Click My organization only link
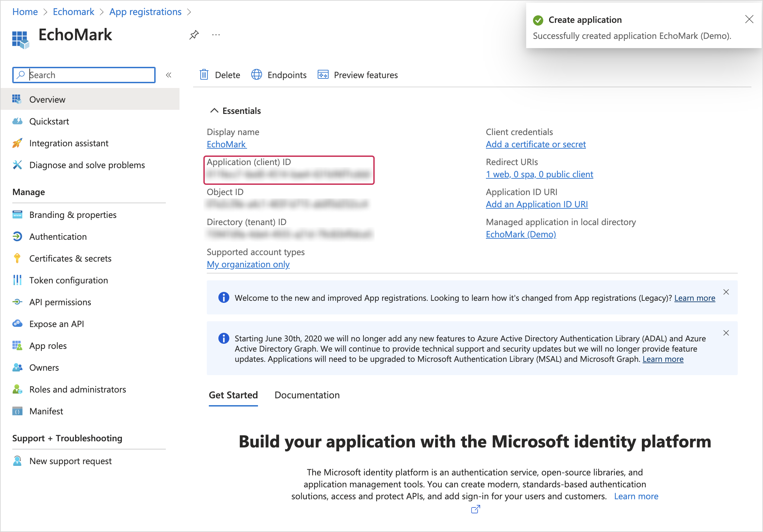763x532 pixels. (x=248, y=264)
